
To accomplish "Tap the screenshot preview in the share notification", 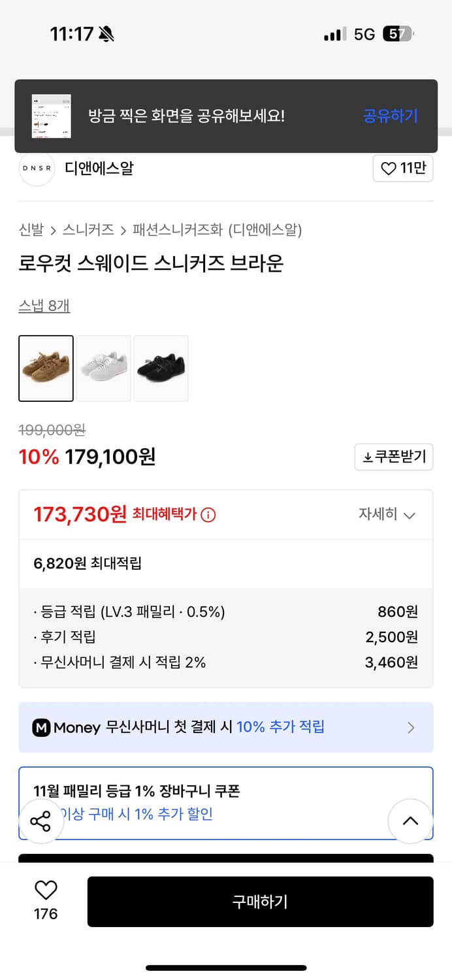I will click(x=52, y=116).
